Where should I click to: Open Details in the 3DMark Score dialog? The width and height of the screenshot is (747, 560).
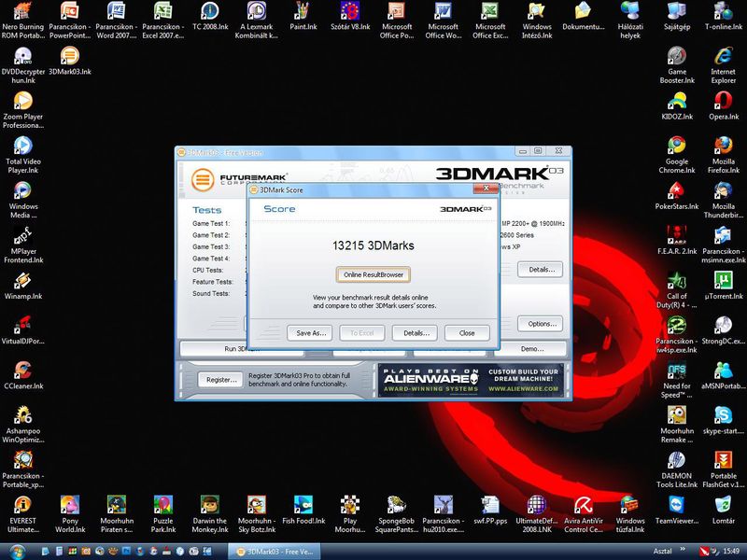coord(415,333)
